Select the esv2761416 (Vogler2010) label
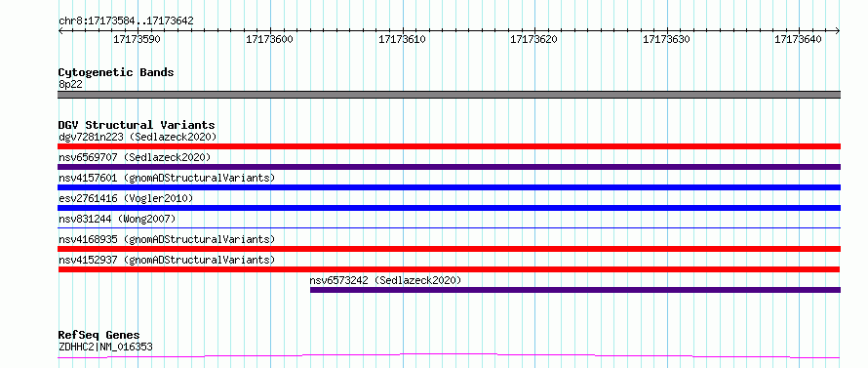The height and width of the screenshot is (368, 868). tap(126, 198)
